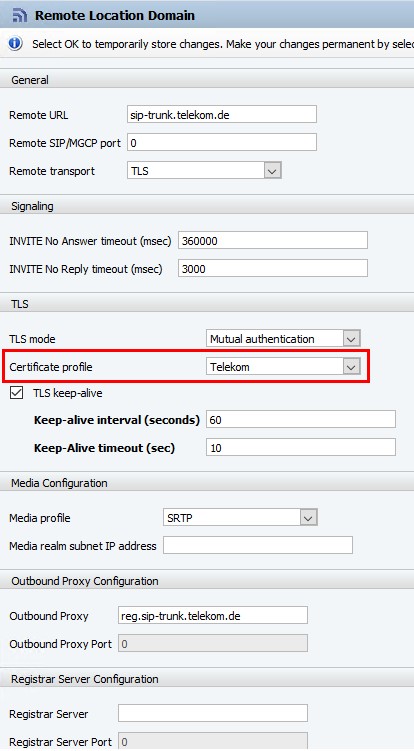Click the Registrar Server input field

213,713
